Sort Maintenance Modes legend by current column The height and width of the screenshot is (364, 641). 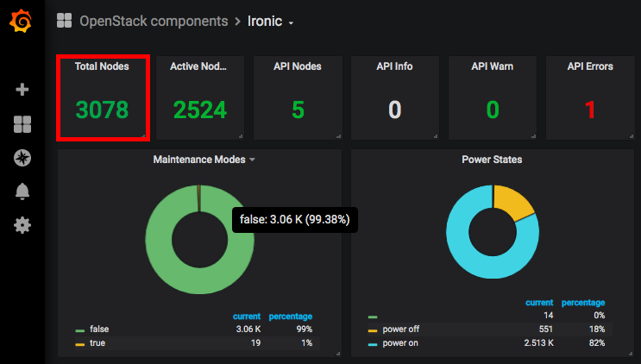click(247, 317)
